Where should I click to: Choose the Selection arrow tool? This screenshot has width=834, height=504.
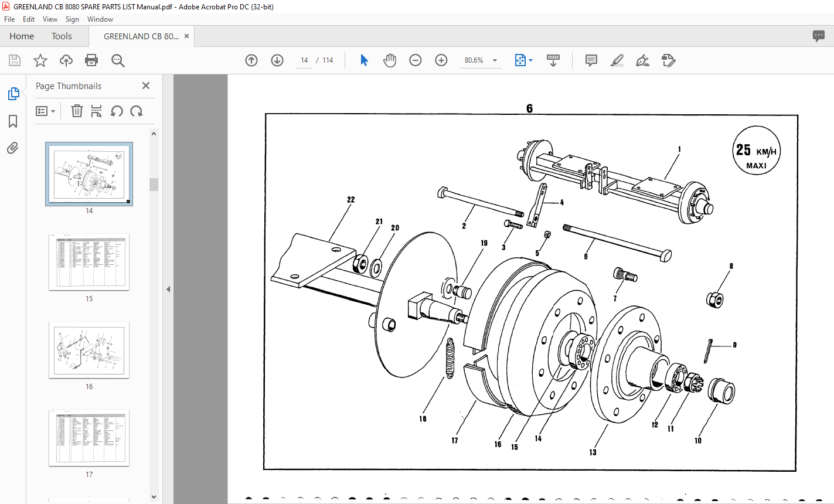coord(364,60)
